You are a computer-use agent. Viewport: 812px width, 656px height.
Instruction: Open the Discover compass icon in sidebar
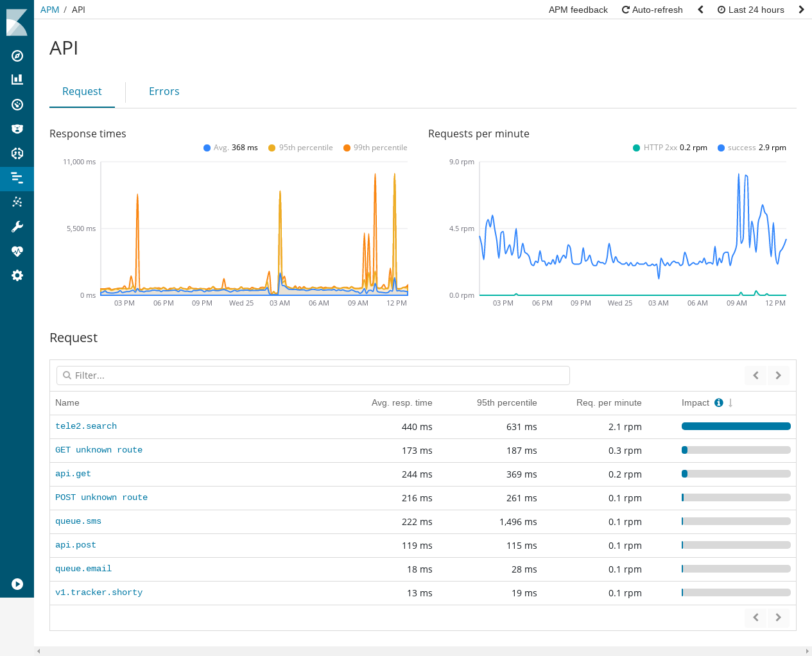[x=17, y=56]
